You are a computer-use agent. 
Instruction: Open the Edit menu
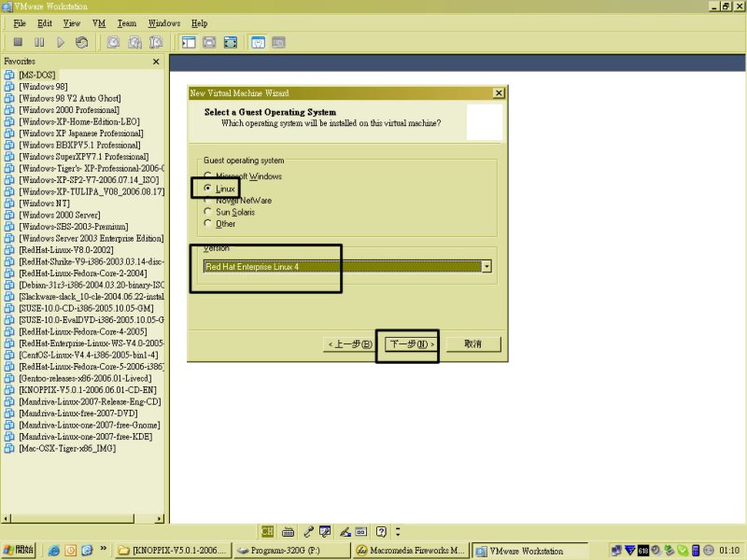[x=45, y=23]
